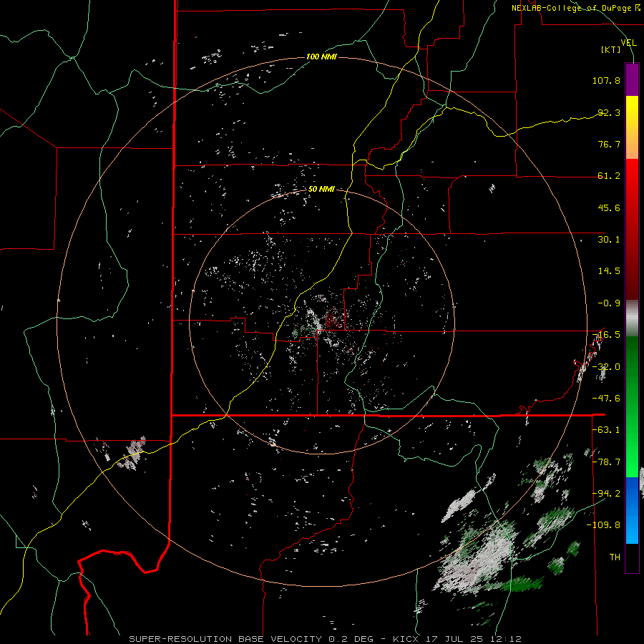
Task: Pick the green segment of the velocity scale
Action: point(632,406)
